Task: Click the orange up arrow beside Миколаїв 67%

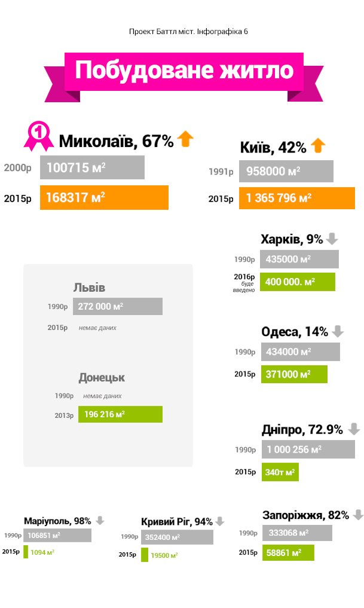Action: pos(185,139)
